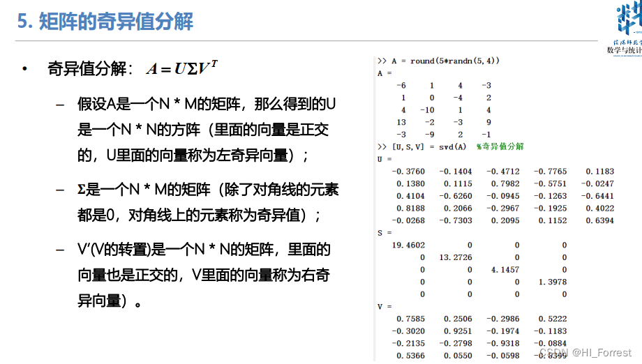Click the line '的,U里面的向量称为左奇异向量);'
This screenshot has width=642, height=364.
pos(193,156)
